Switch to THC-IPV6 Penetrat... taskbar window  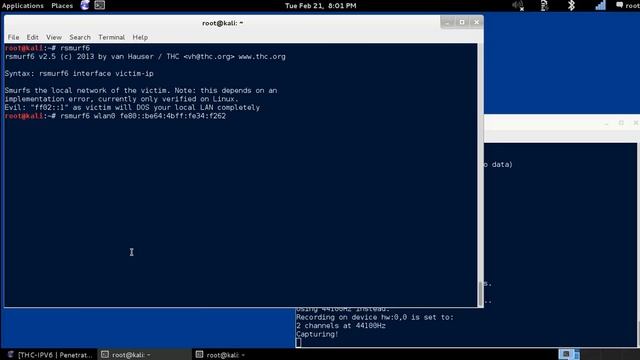pos(50,355)
